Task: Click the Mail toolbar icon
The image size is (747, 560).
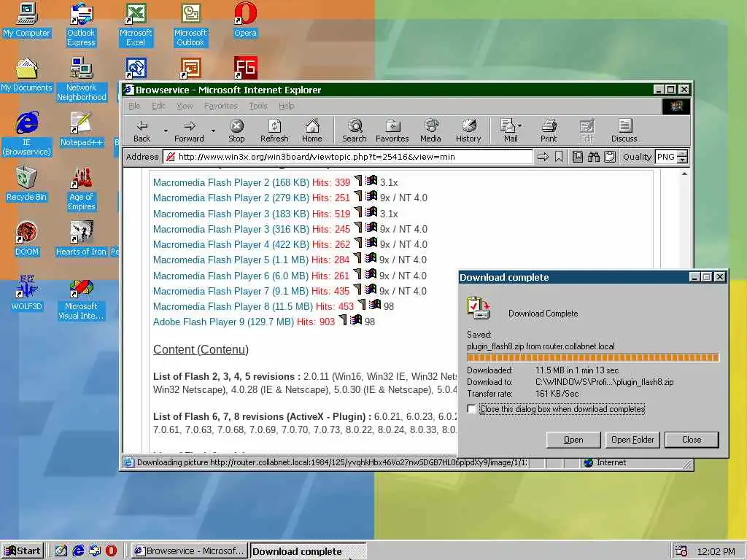Action: click(508, 131)
